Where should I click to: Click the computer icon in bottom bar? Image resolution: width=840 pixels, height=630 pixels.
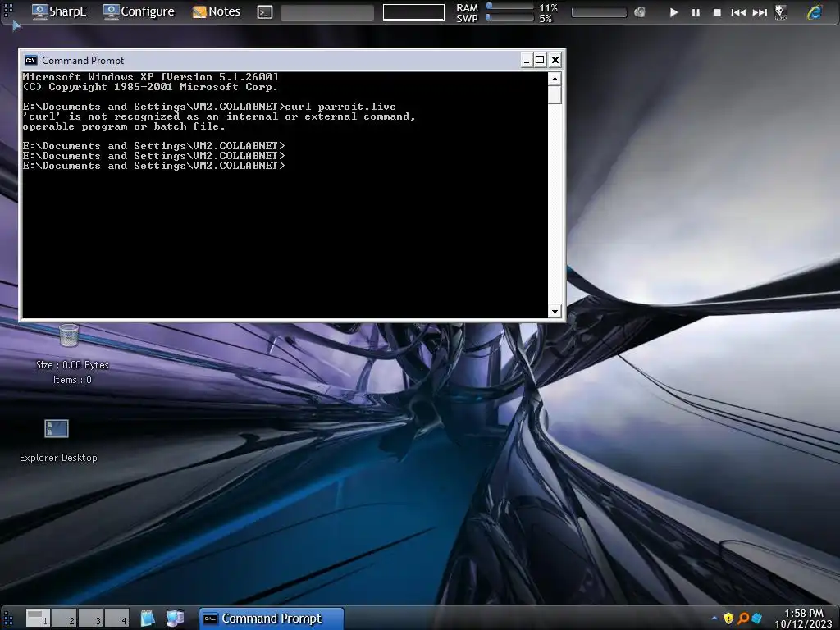tap(175, 618)
